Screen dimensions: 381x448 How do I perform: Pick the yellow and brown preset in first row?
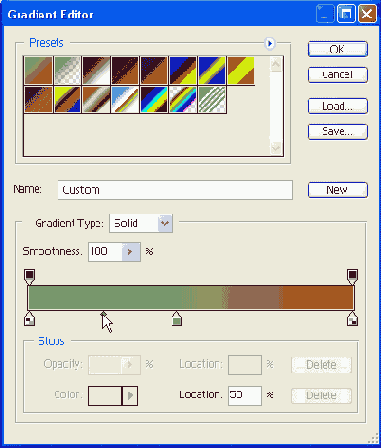241,70
